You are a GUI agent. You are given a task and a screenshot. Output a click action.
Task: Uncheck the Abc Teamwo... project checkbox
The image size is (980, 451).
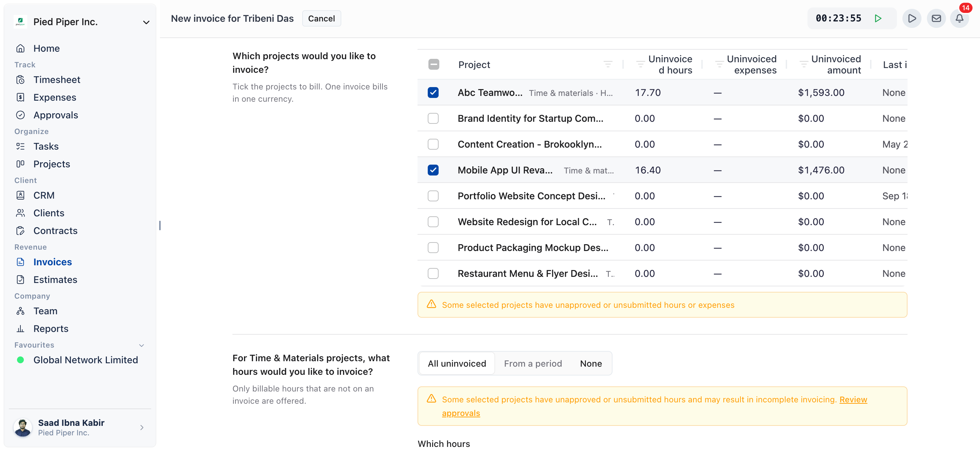pos(433,93)
